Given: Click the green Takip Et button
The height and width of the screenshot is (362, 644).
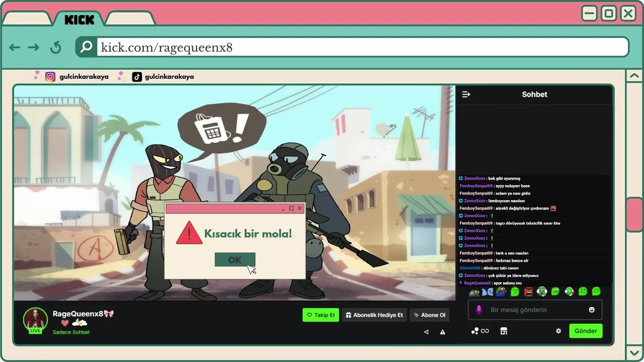Looking at the screenshot, I should point(320,315).
